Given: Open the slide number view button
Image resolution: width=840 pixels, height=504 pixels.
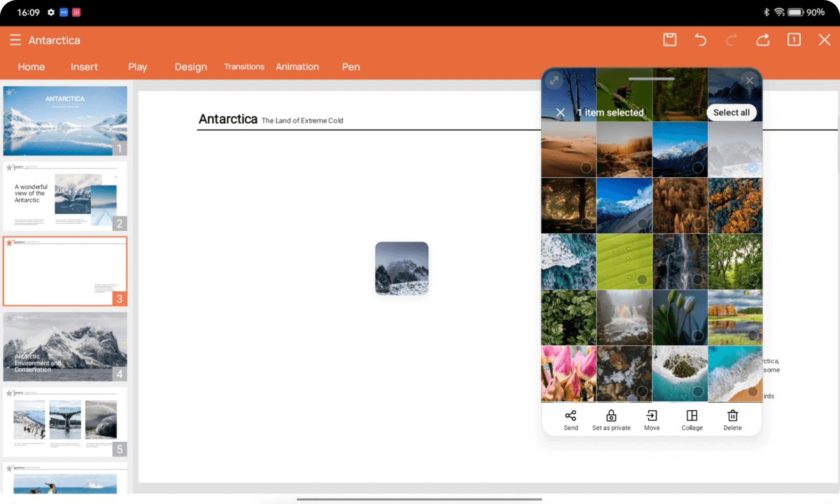Looking at the screenshot, I should pos(794,40).
